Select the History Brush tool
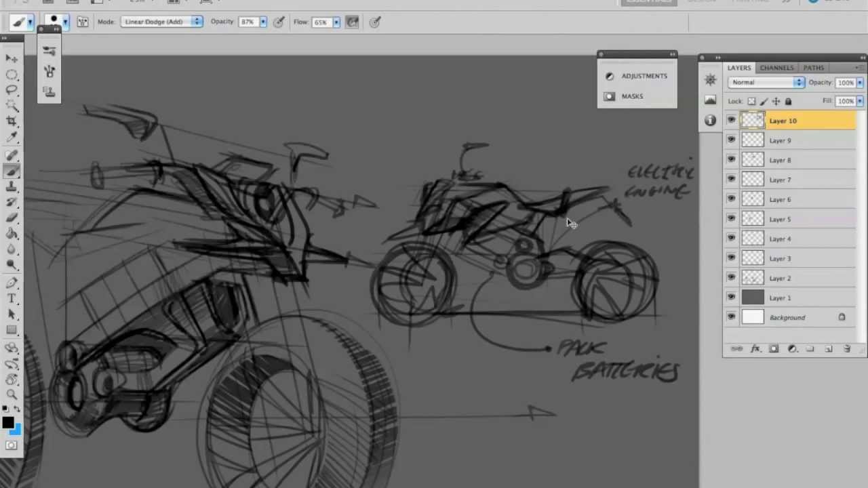 point(12,203)
